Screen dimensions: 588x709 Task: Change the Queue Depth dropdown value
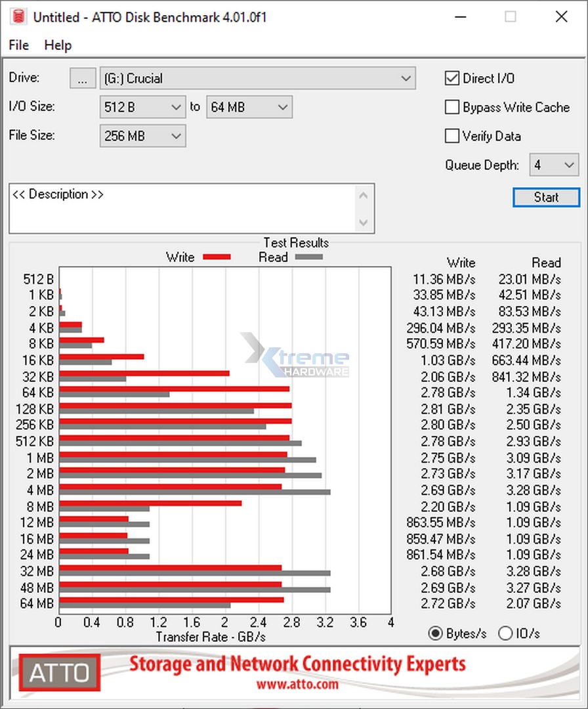coord(554,165)
